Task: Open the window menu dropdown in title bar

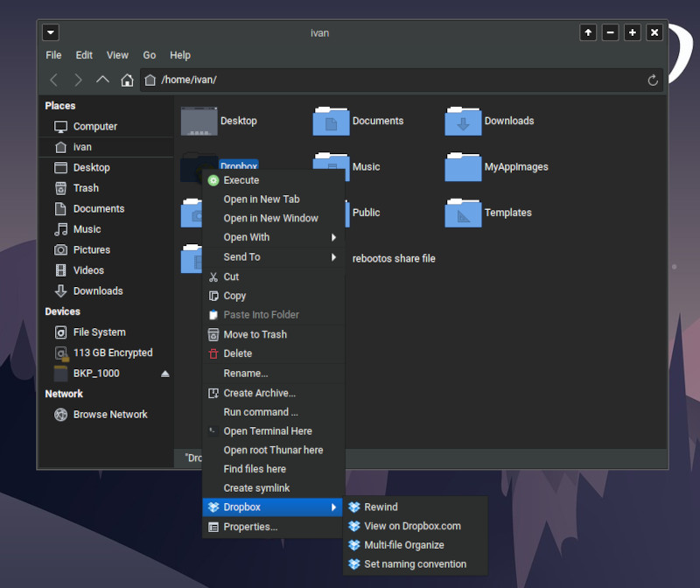Action: [51, 32]
